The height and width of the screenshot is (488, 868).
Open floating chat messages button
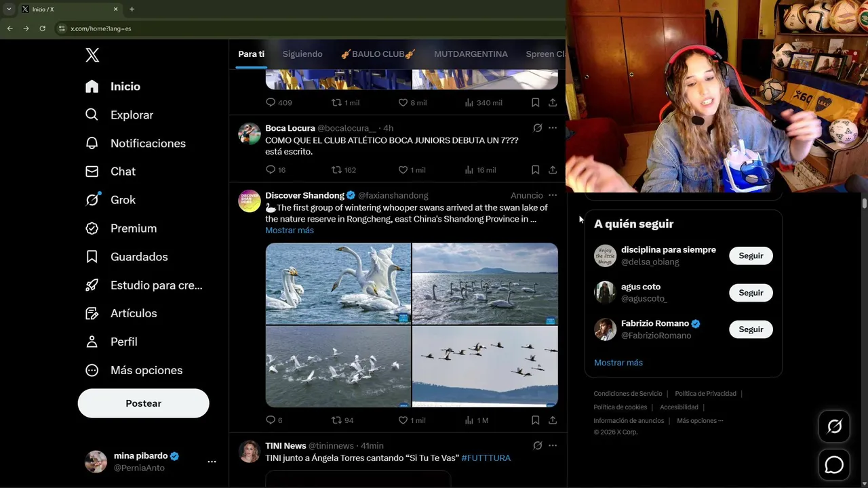[x=834, y=465]
